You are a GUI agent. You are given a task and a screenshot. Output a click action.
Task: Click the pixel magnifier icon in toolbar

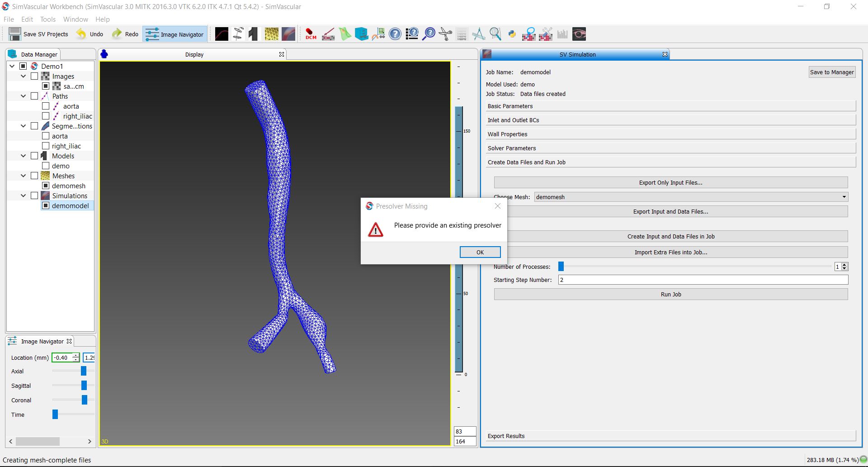point(529,34)
